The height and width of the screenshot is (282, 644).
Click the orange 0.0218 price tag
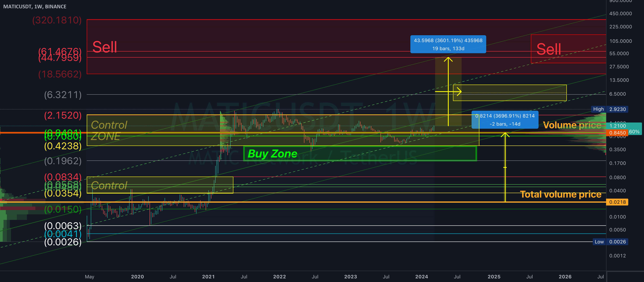coord(618,202)
